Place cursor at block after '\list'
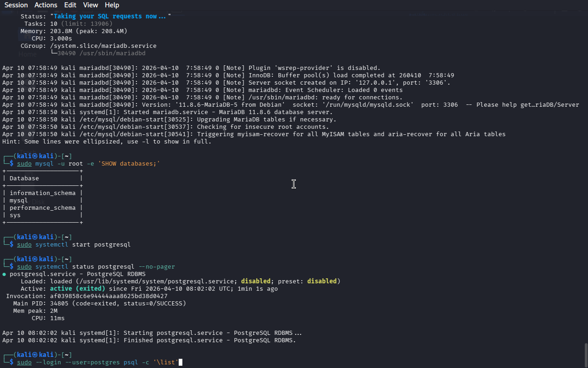588x368 pixels. point(181,362)
